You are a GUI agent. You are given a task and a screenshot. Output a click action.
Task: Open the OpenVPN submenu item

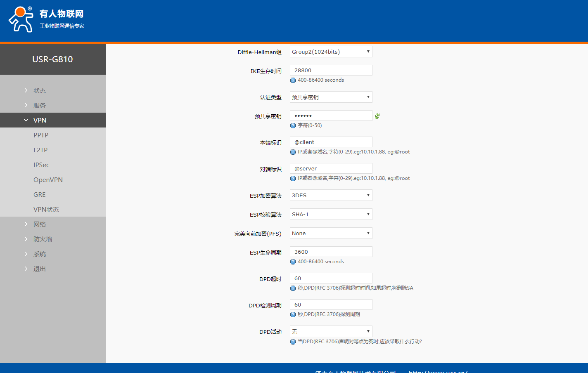(48, 179)
